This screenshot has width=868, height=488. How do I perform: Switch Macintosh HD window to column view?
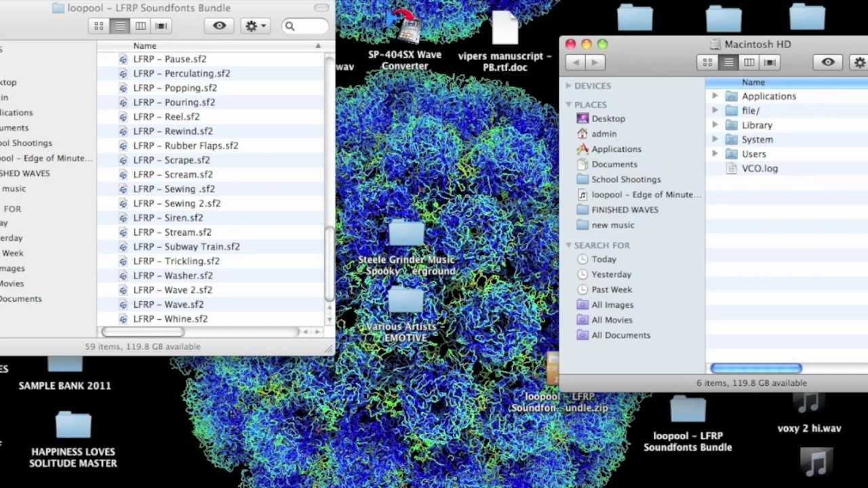749,62
